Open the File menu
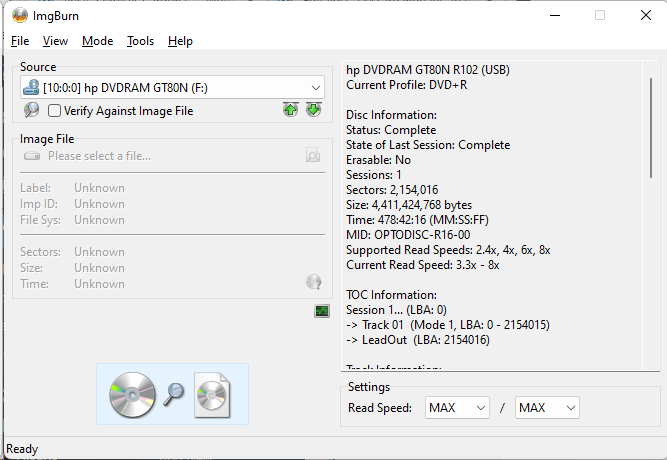667x460 pixels. 20,41
